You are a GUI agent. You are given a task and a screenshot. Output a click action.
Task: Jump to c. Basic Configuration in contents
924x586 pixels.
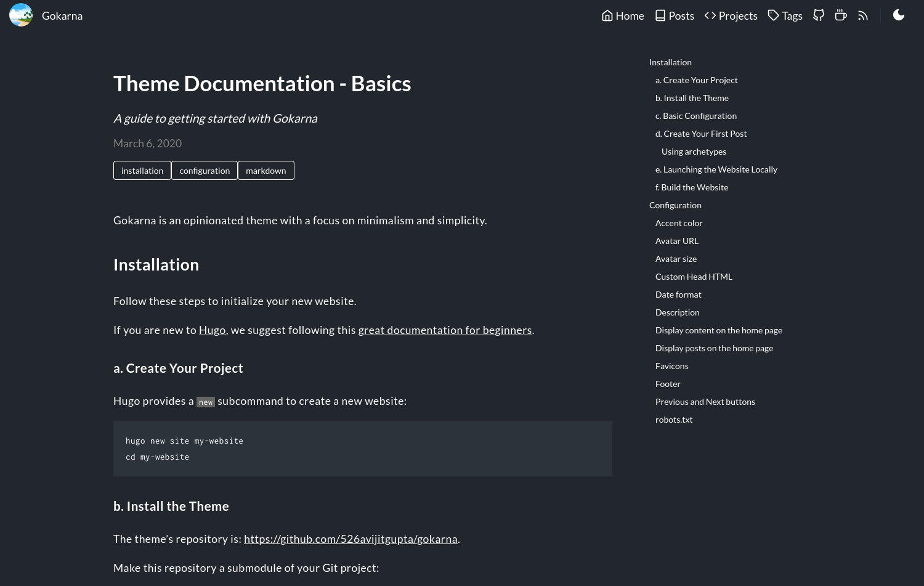pos(696,116)
